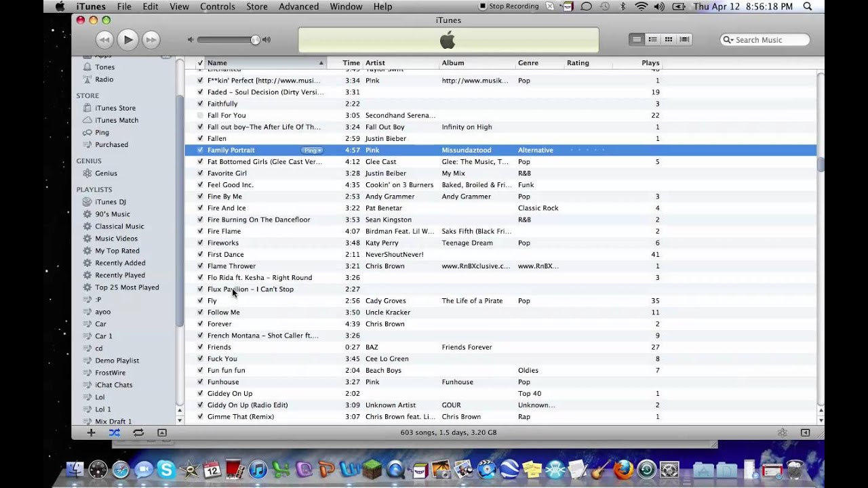Uncheck the Faithfully song checkbox
The height and width of the screenshot is (488, 868).
[x=200, y=104]
